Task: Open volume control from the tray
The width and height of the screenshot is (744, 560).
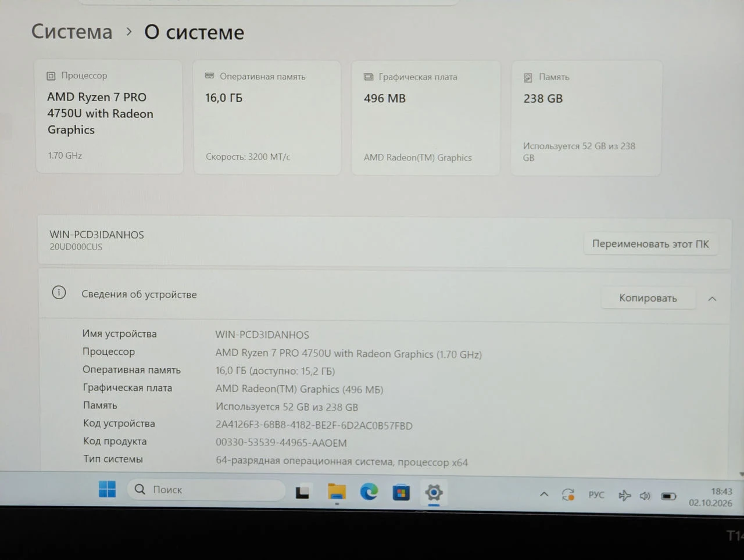Action: tap(645, 496)
